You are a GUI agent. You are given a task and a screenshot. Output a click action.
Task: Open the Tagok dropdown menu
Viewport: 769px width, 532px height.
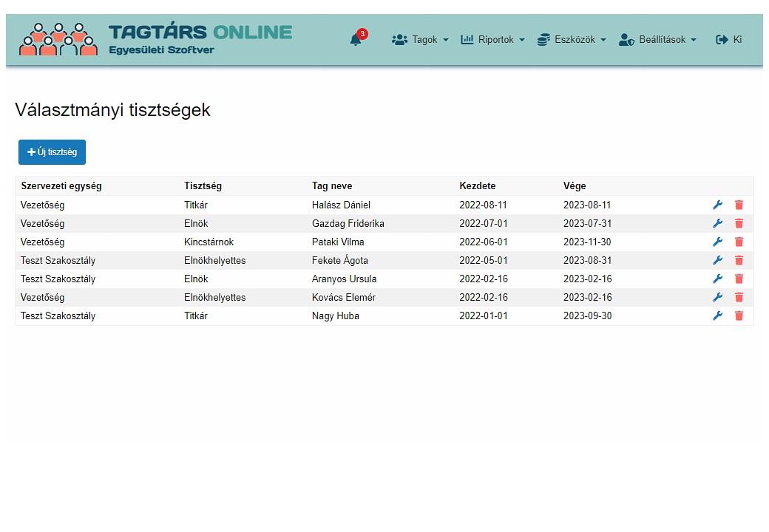(x=420, y=40)
